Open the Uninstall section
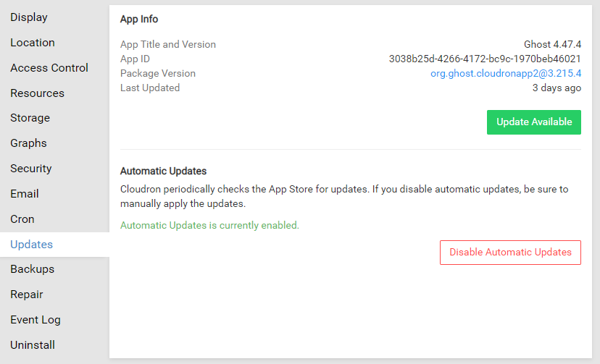 [33, 345]
